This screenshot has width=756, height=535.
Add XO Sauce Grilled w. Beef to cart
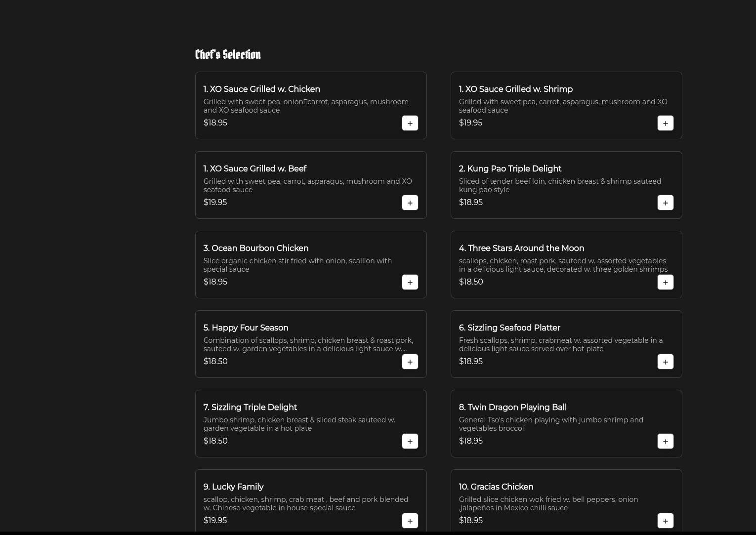(x=410, y=203)
